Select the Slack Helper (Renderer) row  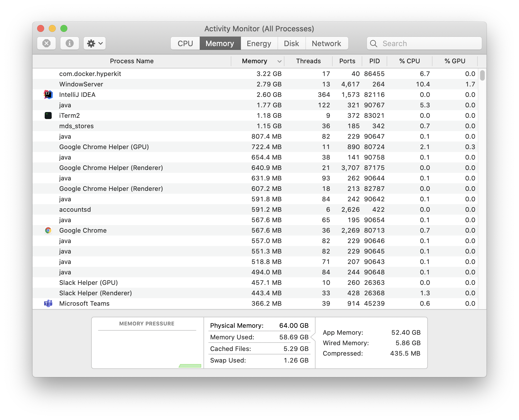pyautogui.click(x=255, y=293)
